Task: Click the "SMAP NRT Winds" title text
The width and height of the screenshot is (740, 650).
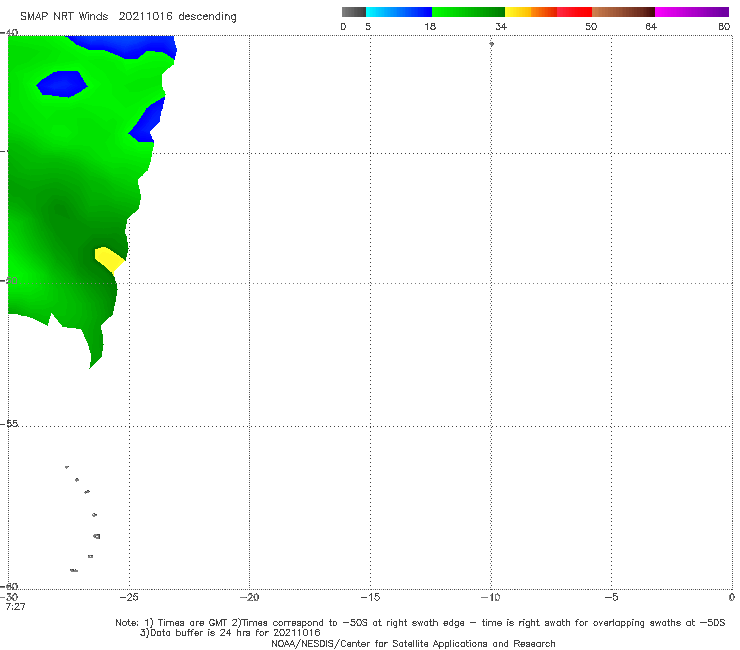Action: 64,16
